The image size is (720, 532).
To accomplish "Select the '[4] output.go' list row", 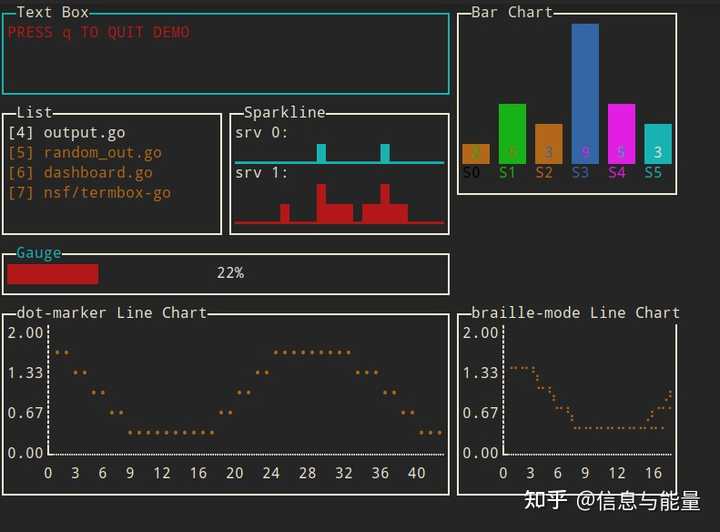I will click(67, 133).
